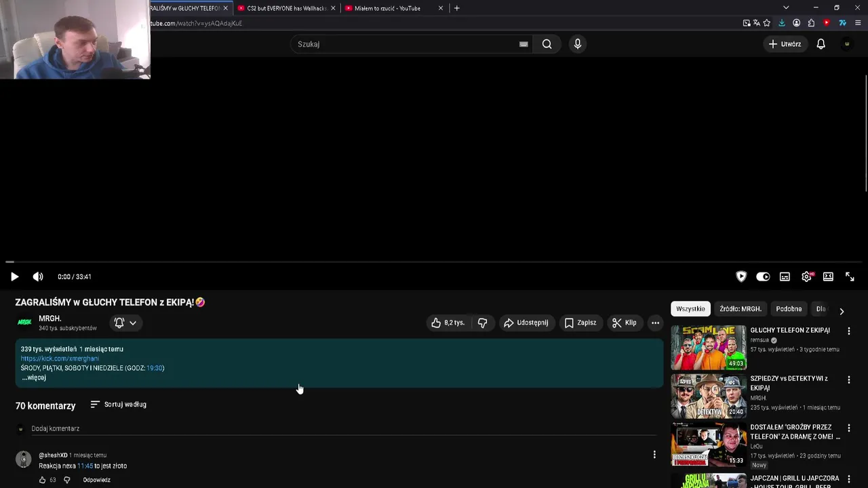Open picture-in-picture icon in address bar
The image size is (868, 488).
(747, 23)
